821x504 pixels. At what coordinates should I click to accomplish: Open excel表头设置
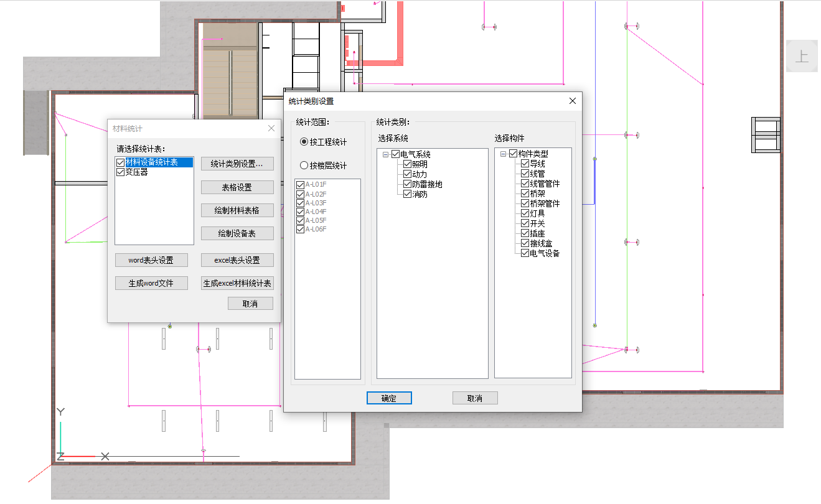click(x=237, y=260)
